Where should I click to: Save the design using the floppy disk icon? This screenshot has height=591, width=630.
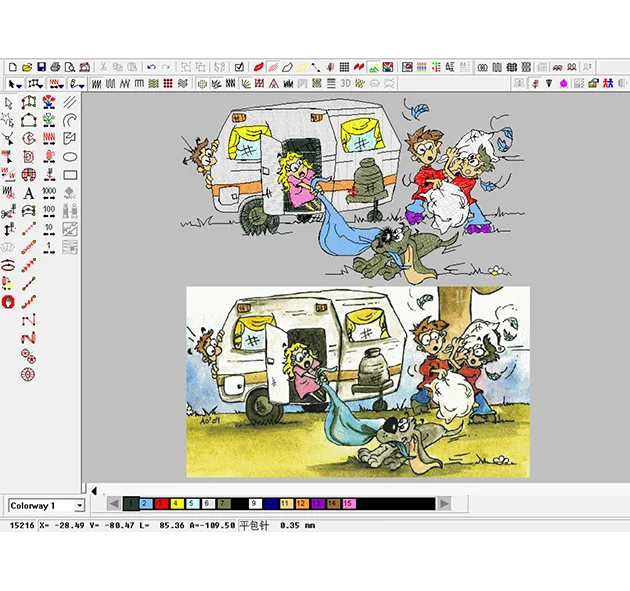[x=41, y=67]
